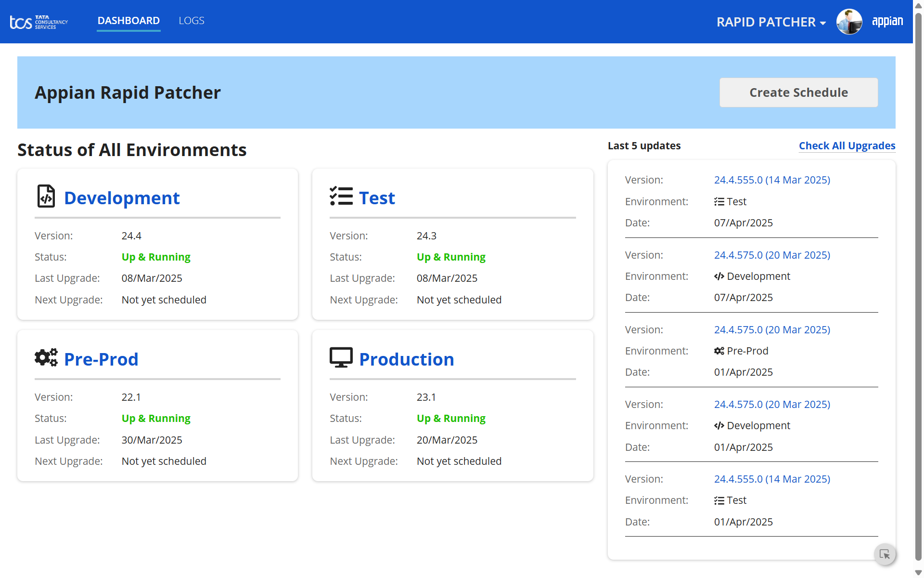Click the Create Schedule button

tap(798, 92)
